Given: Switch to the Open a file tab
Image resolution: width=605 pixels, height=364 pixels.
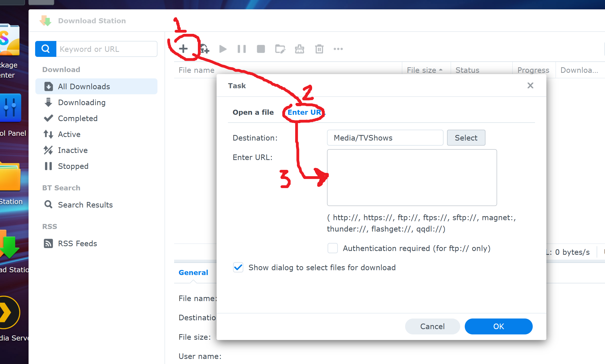Looking at the screenshot, I should (253, 112).
